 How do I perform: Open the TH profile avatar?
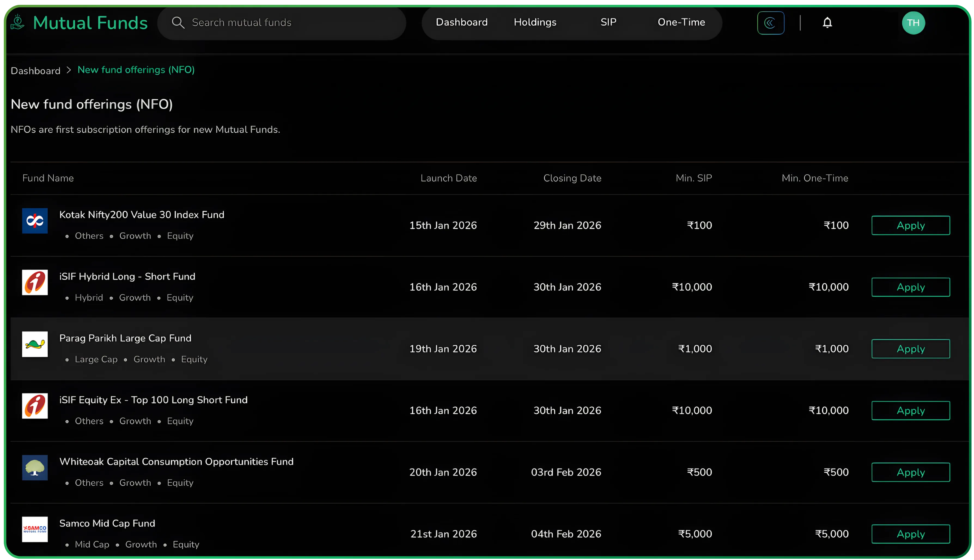click(913, 23)
